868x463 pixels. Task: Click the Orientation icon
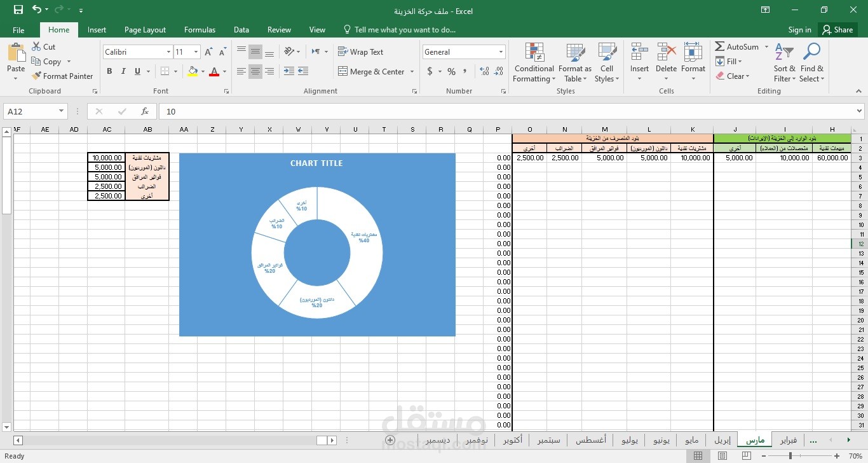coord(290,52)
